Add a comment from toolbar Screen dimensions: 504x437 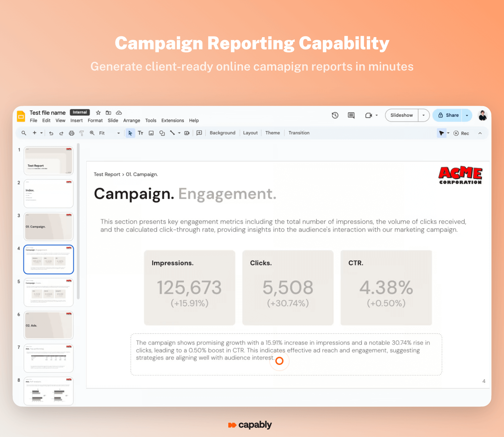pos(199,133)
